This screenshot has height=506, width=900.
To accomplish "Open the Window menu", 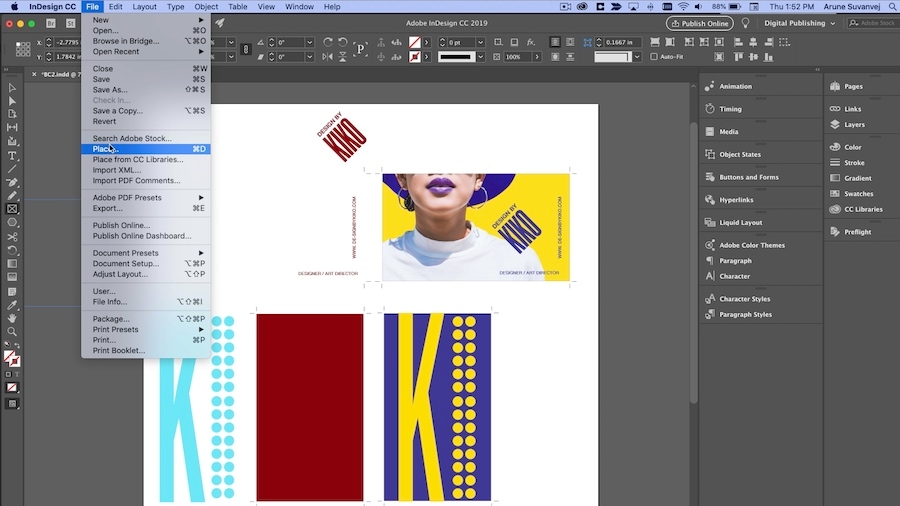I will (299, 7).
